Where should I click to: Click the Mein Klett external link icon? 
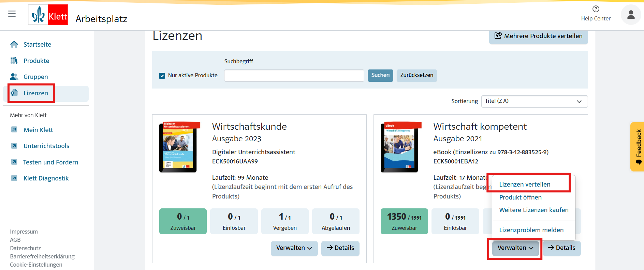14,130
